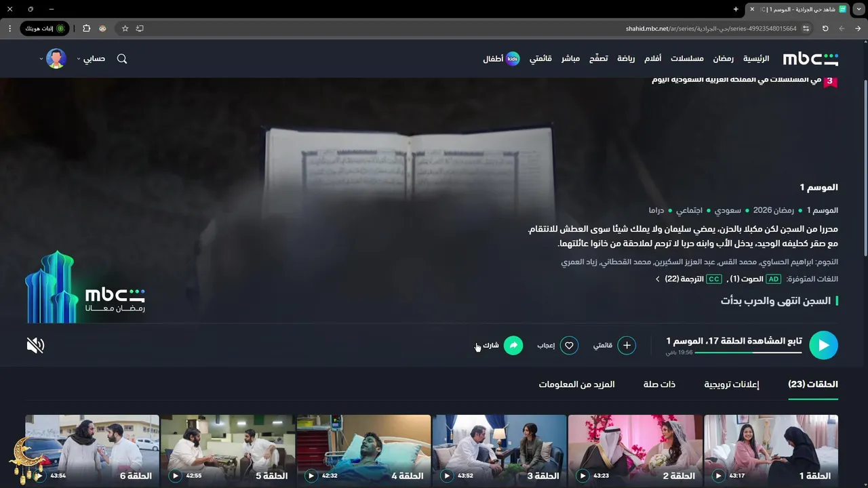The image size is (868, 488).
Task: Add series to قائمتي with plus icon
Action: 627,346
